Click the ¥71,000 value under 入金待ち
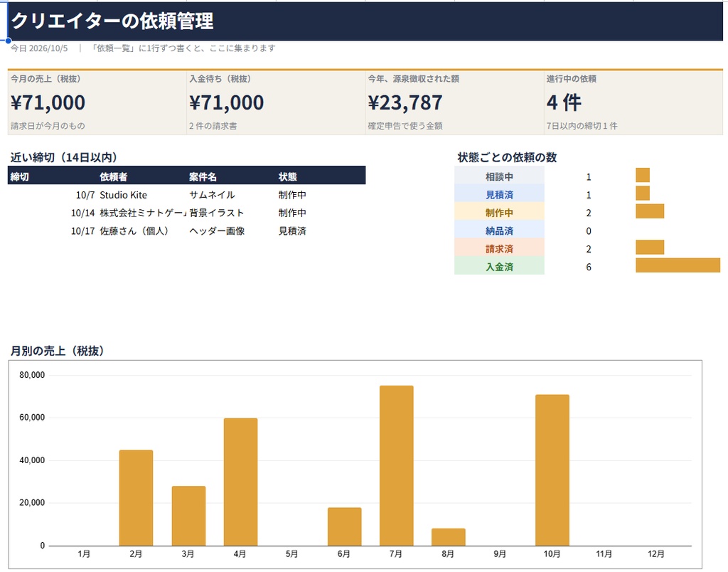This screenshot has width=728, height=572. (227, 102)
